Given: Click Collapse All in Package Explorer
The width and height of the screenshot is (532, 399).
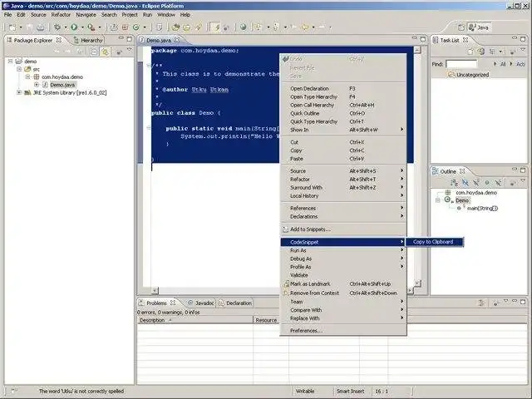Looking at the screenshot, I should click(94, 52).
